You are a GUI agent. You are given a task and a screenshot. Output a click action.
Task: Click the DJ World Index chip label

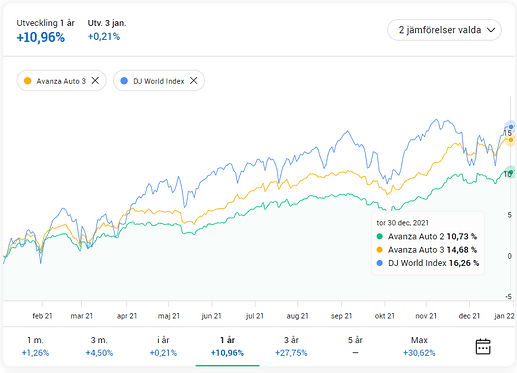(x=159, y=81)
